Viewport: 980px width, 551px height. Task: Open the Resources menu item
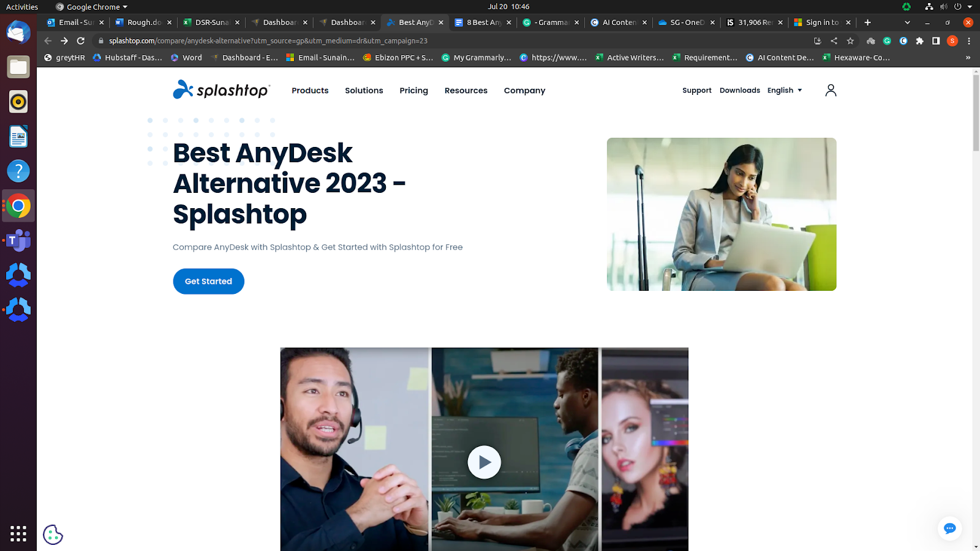466,91
